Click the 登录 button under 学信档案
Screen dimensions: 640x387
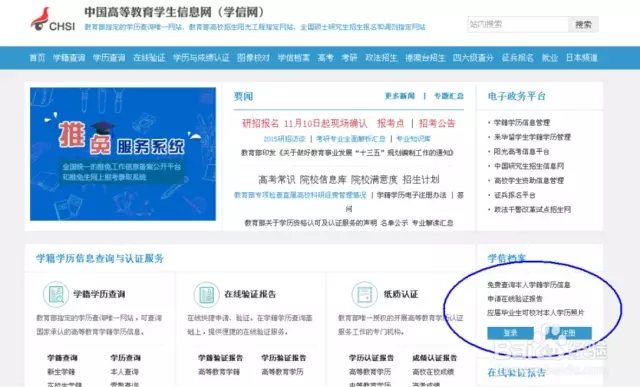[x=511, y=333]
